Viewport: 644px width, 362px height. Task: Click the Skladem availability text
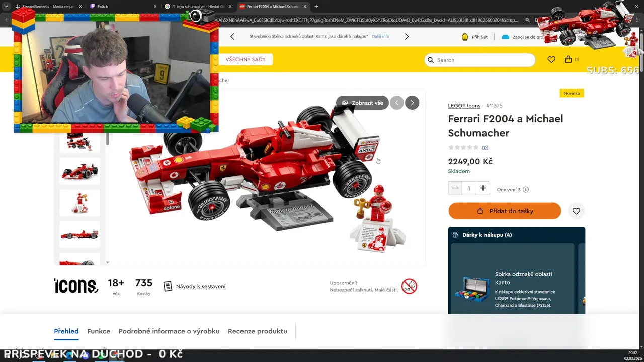(459, 171)
